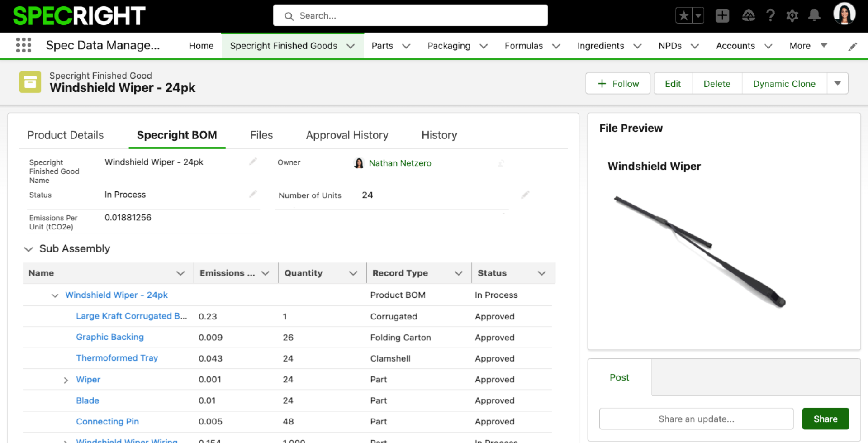Open the More navigation menu
The height and width of the screenshot is (443, 868).
pyautogui.click(x=808, y=46)
